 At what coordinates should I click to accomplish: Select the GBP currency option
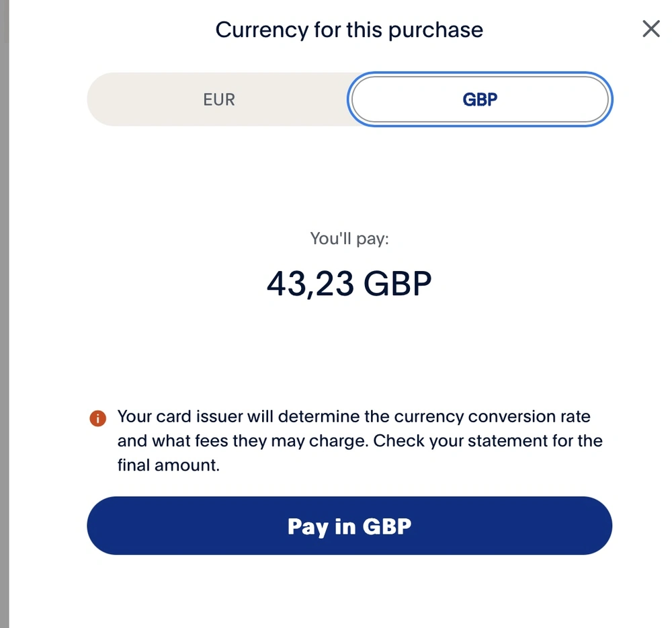click(480, 100)
